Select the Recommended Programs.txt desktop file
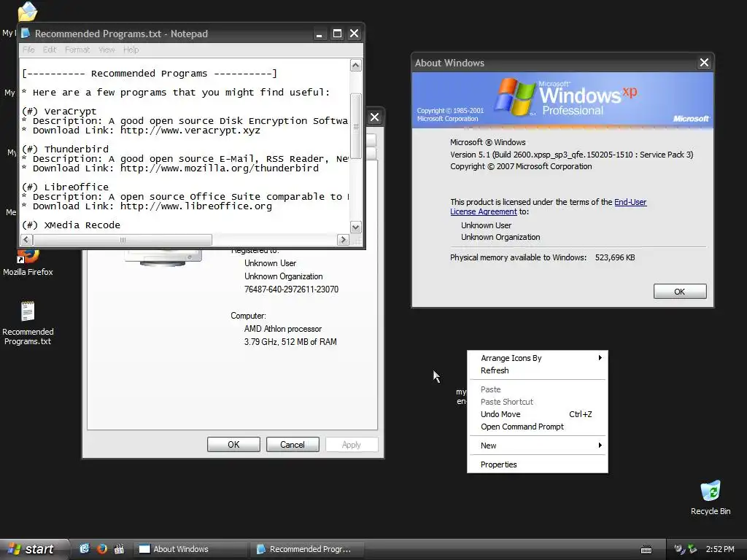747x560 pixels. [28, 323]
